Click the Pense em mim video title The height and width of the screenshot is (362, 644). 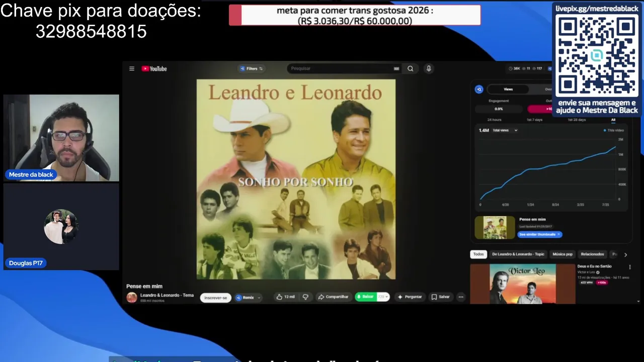[x=144, y=286]
